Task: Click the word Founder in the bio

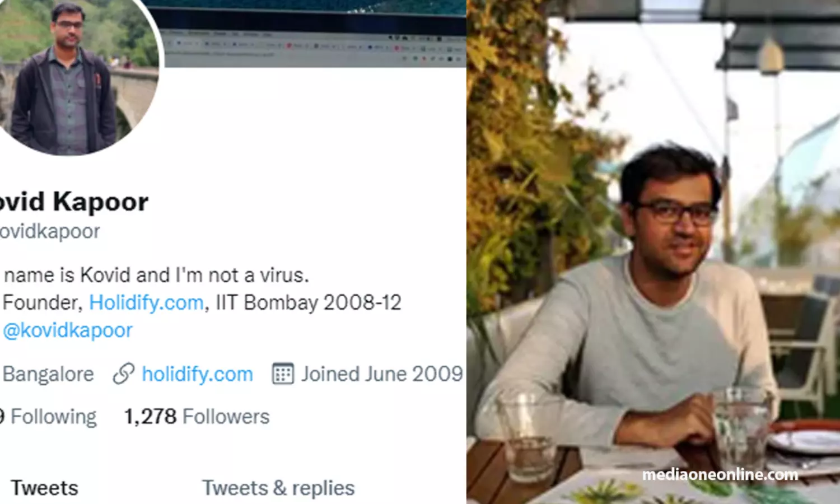Action: (43, 302)
